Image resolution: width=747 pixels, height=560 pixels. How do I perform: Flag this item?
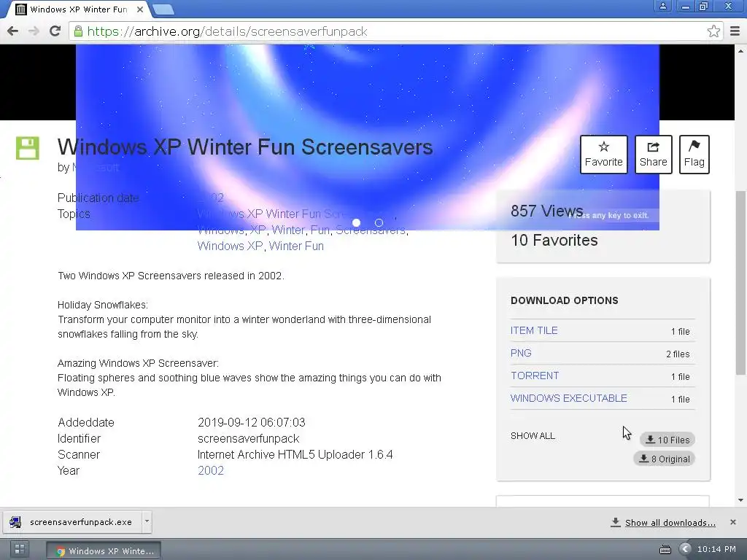[x=694, y=155]
